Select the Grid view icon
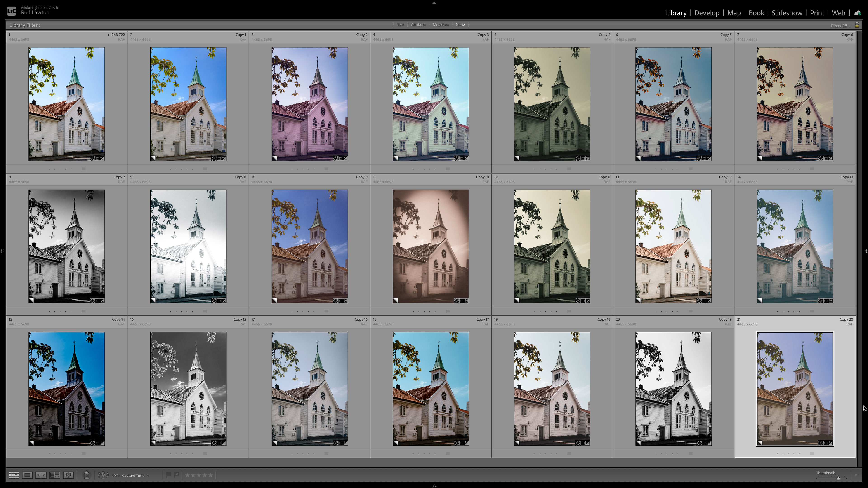 point(14,475)
